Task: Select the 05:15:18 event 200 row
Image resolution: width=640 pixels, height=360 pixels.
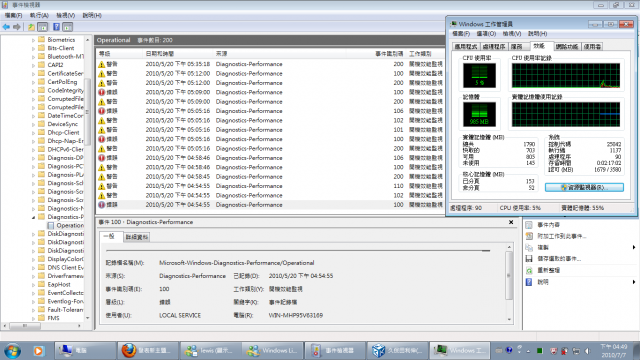Action: click(x=271, y=64)
